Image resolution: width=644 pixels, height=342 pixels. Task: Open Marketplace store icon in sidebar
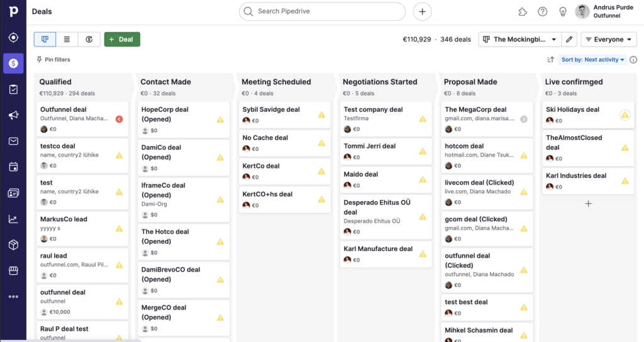tap(13, 270)
